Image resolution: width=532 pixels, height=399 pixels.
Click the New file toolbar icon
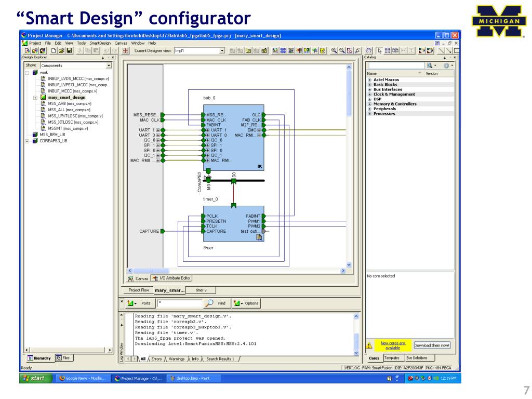54,50
